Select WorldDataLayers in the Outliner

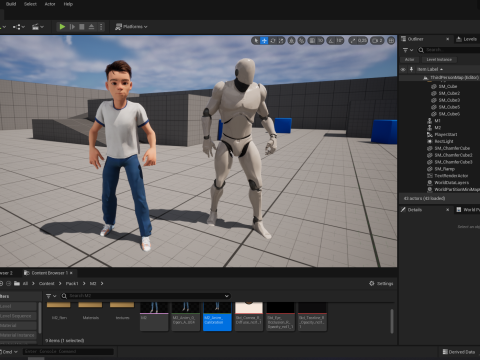point(451,183)
